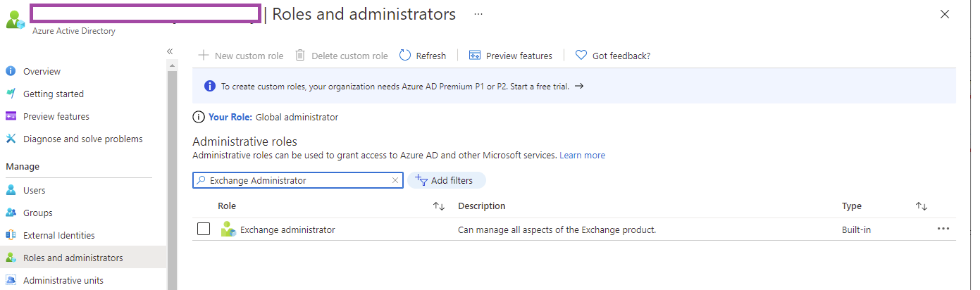Screen dimensions: 980x290
Task: Click the sidebar scroll up arrow
Action: 172,65
